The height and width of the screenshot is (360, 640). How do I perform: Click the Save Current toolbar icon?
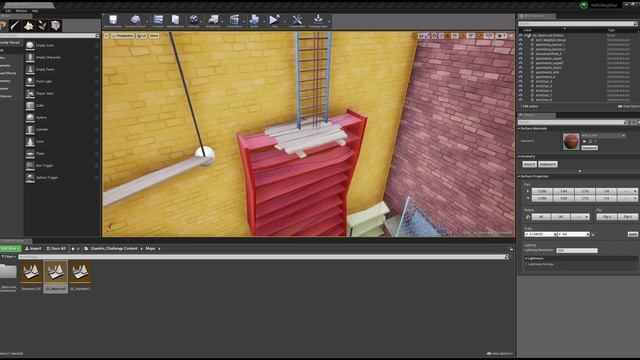pos(113,20)
